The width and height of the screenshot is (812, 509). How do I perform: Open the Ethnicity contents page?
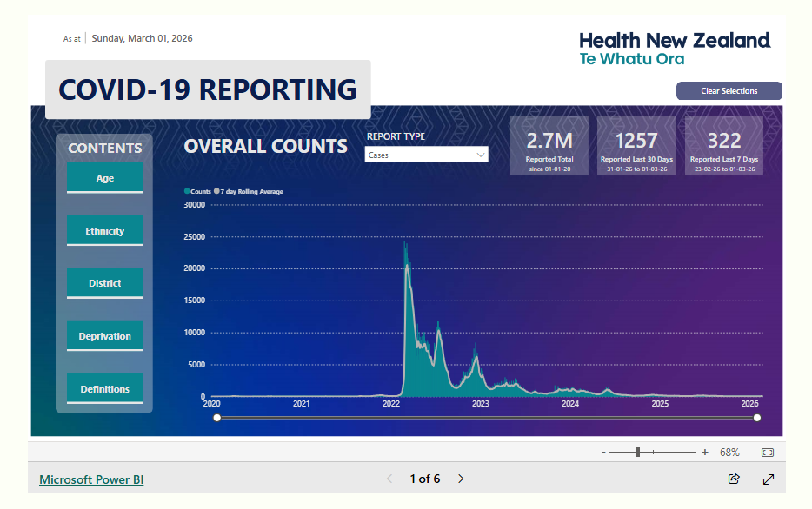104,231
